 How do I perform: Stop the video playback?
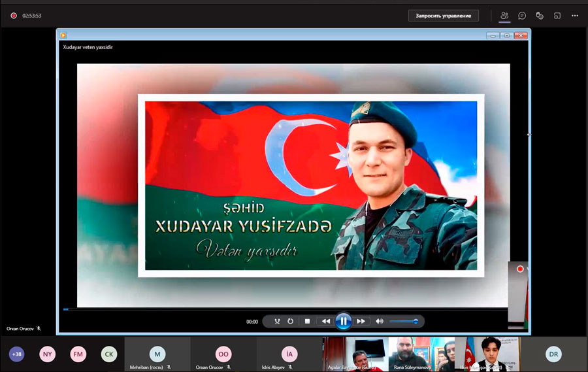(307, 321)
